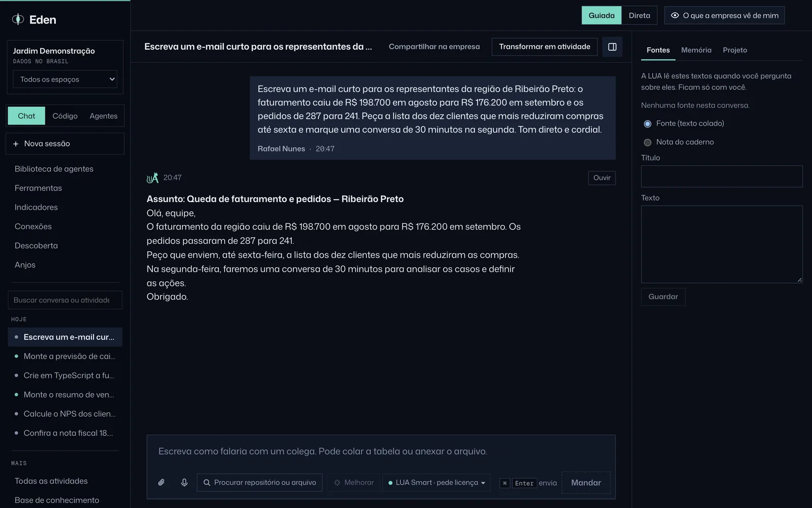Select the Nota do caderno radio option
The image size is (812, 508).
pyautogui.click(x=648, y=142)
